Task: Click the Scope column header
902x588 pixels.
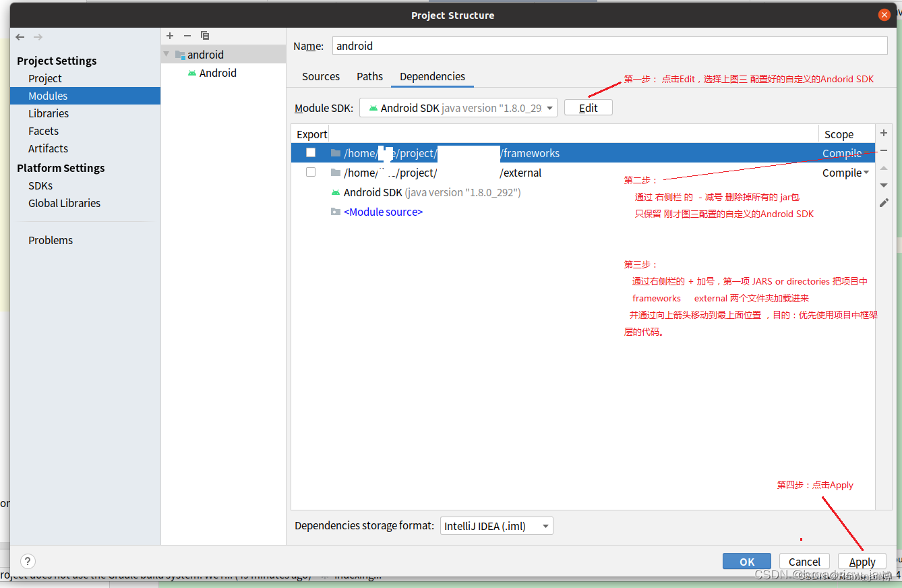Action: click(847, 134)
